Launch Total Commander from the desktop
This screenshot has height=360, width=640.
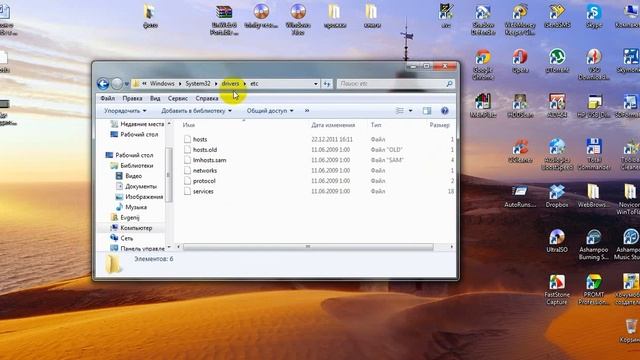point(594,154)
